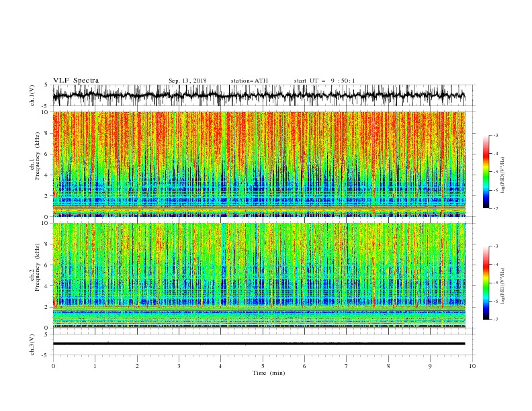Click the ch.1 spectrogram color scale bar
This screenshot has height=411, width=532.
486,172
